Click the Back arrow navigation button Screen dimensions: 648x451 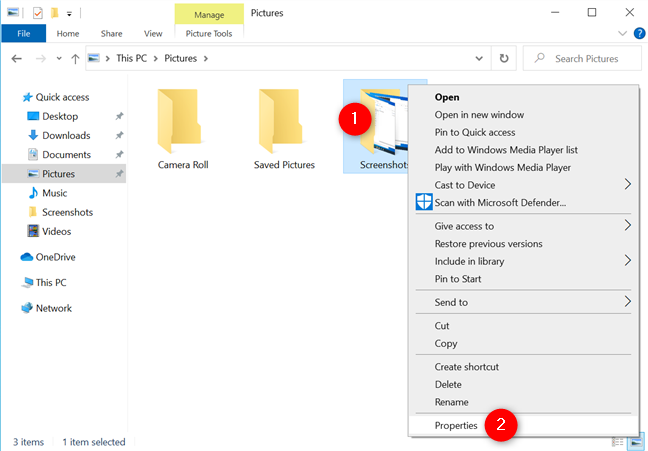coord(17,59)
